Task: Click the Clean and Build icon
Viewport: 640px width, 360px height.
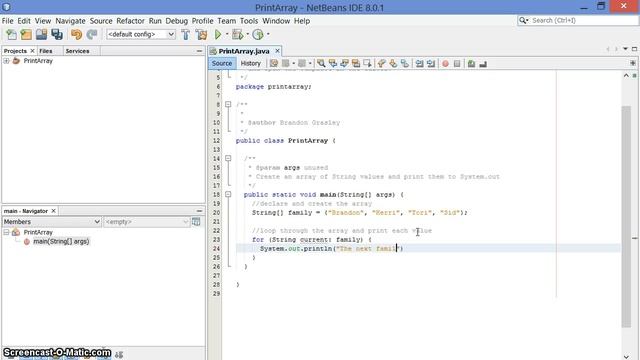Action: (x=201, y=35)
